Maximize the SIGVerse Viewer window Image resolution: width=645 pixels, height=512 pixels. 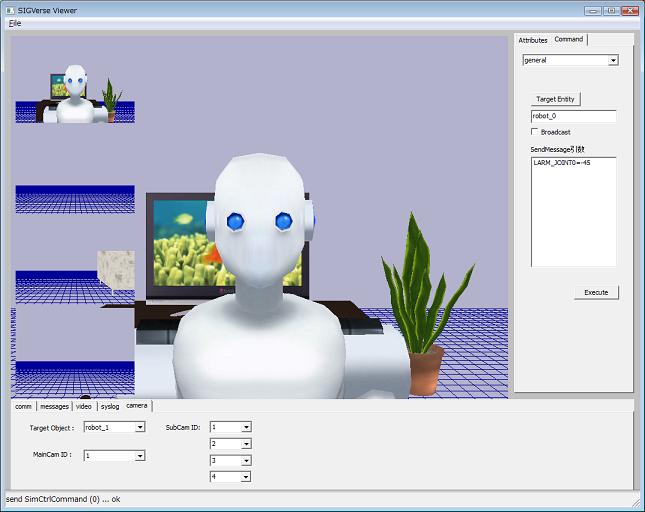tap(610, 10)
